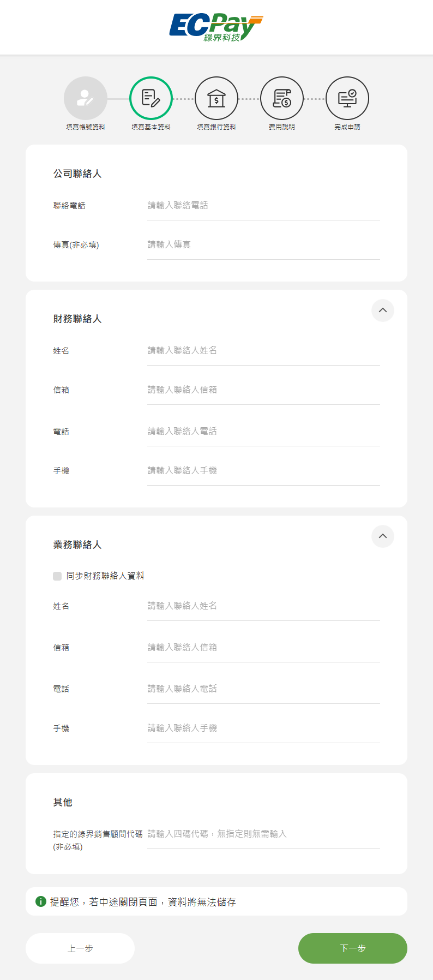
Task: Go back with 上一步 button
Action: [80, 948]
